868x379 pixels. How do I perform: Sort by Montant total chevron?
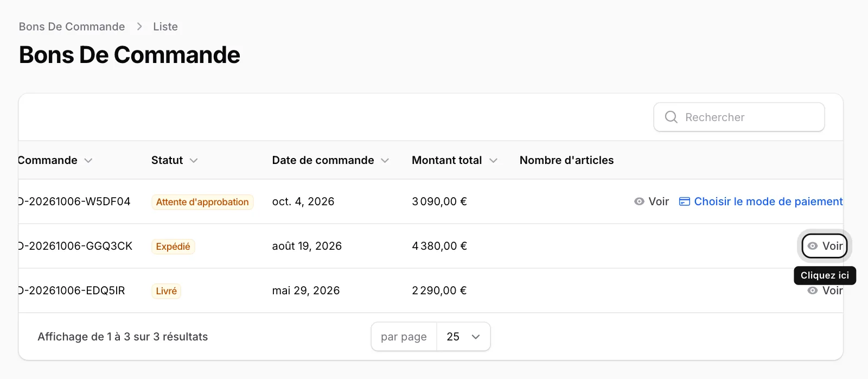pos(493,160)
